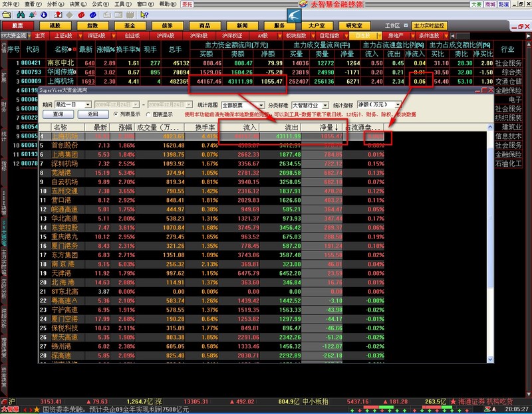Toggle the 工作区 checkbox
The image size is (532, 414).
coord(406,26)
